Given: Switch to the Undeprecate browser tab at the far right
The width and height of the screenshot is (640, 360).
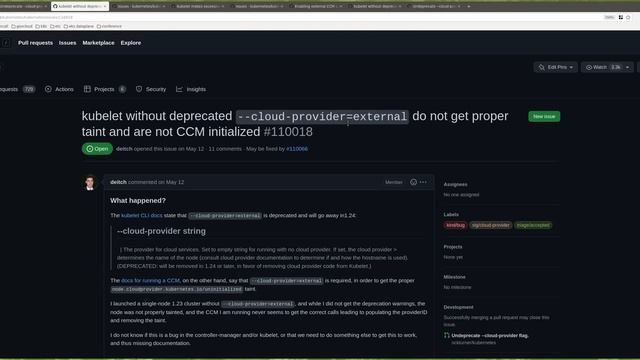Looking at the screenshot, I should click(436, 6).
